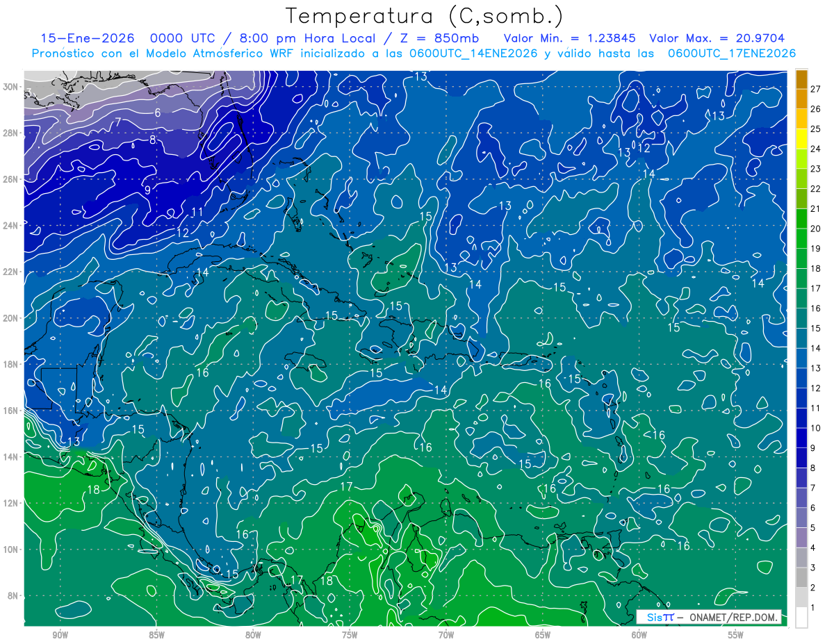Click the contour label '8' on the map
This screenshot has height=644, width=834.
152,140
